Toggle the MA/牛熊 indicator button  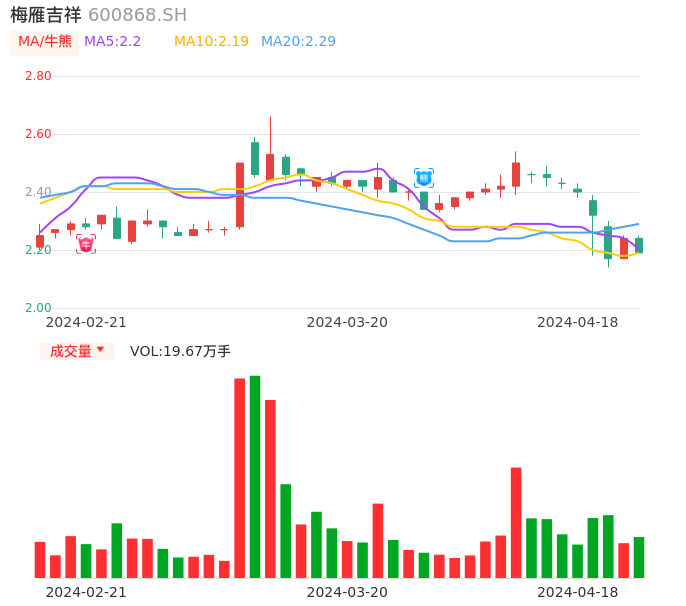[x=45, y=42]
